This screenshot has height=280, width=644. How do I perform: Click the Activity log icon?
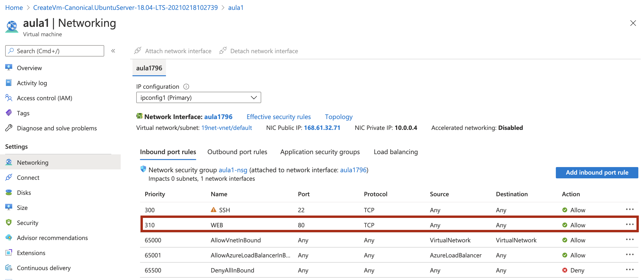(x=9, y=83)
